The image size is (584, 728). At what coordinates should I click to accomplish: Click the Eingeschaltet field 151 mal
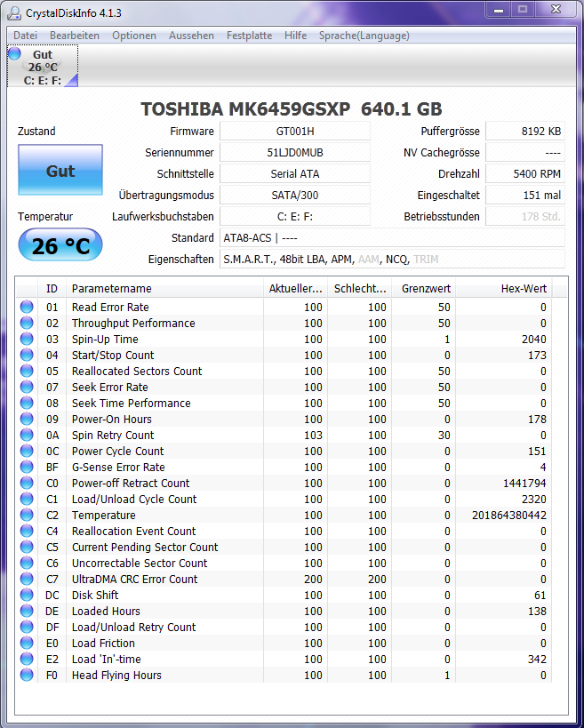525,195
